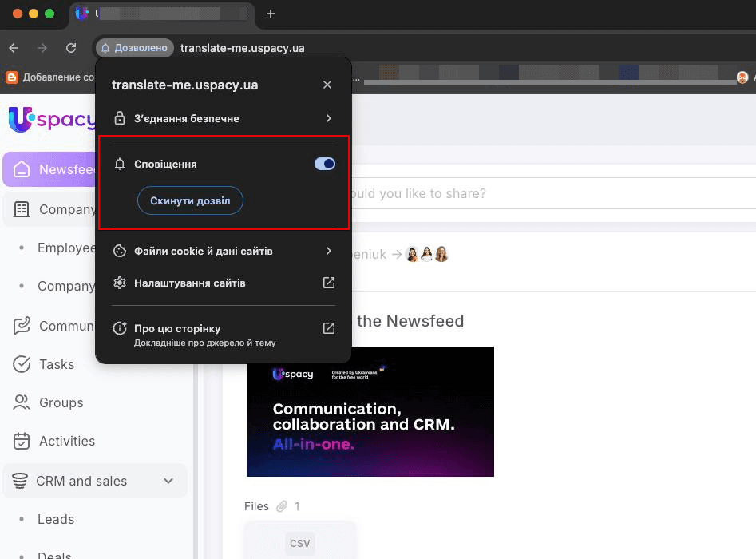Click the CSV file attachment thumbnail
This screenshot has width=756, height=559.
299,543
